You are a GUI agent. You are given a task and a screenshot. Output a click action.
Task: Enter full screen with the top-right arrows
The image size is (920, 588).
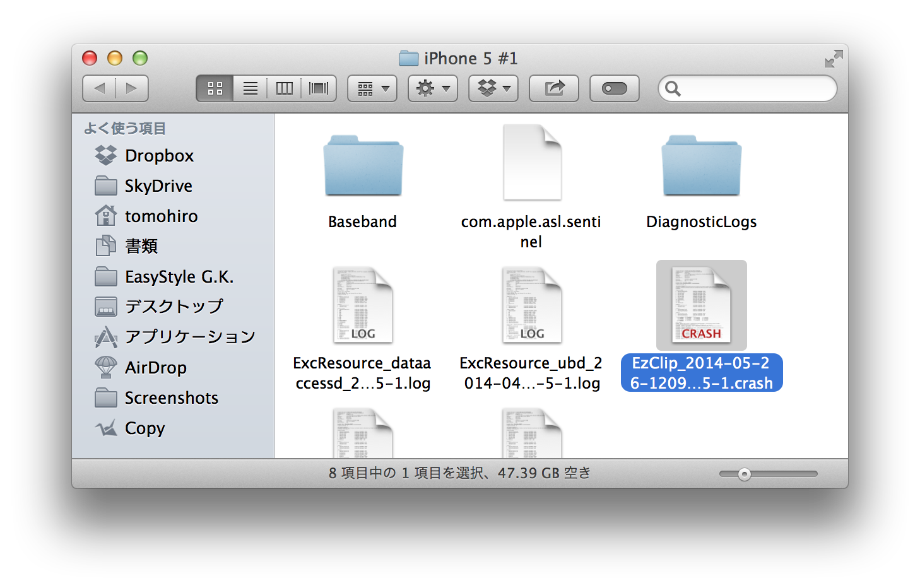[834, 59]
